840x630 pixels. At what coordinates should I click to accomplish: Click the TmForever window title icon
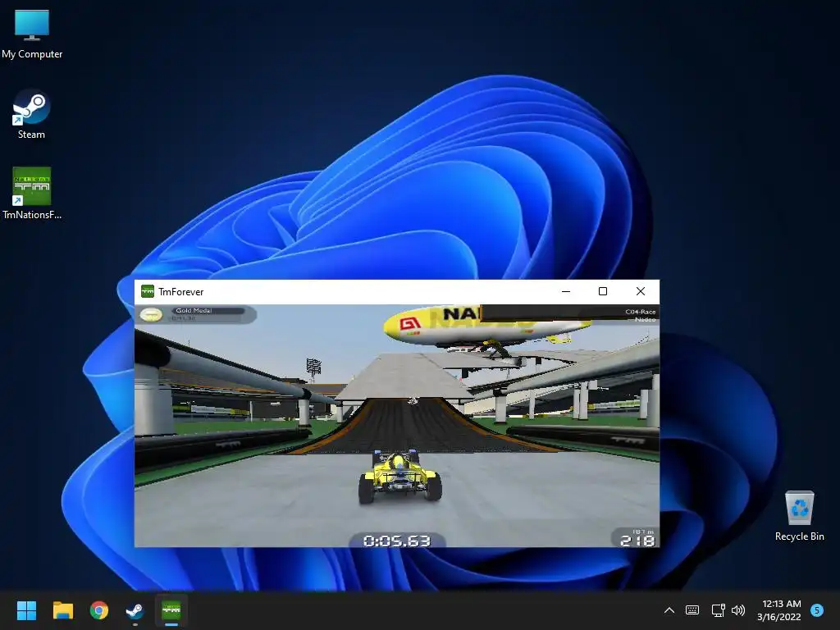pyautogui.click(x=148, y=291)
